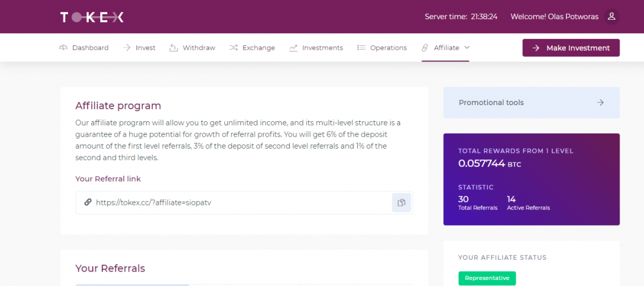
Task: Click the Total Rewards statistics card
Action: (x=531, y=179)
